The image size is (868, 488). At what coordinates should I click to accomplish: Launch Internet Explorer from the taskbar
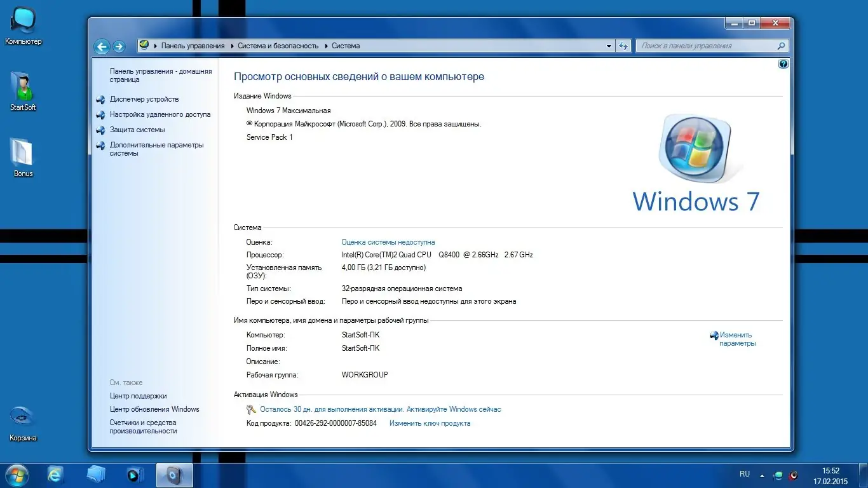[x=56, y=475]
